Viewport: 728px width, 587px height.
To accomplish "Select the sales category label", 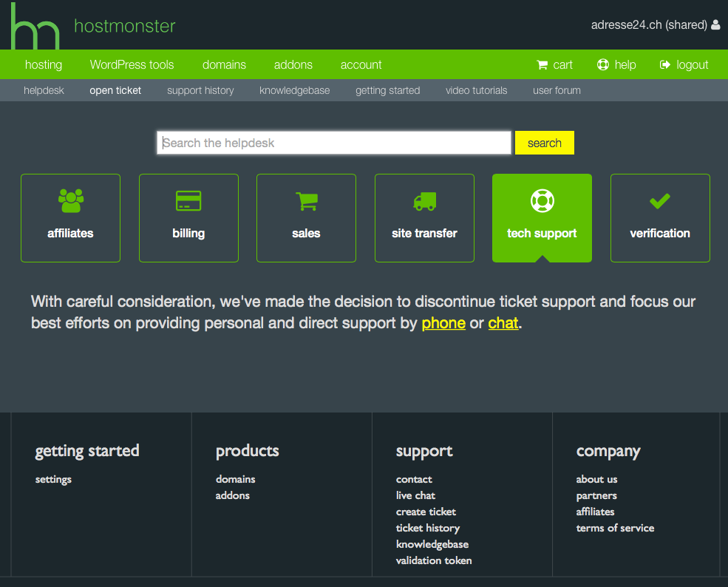I will coord(306,233).
